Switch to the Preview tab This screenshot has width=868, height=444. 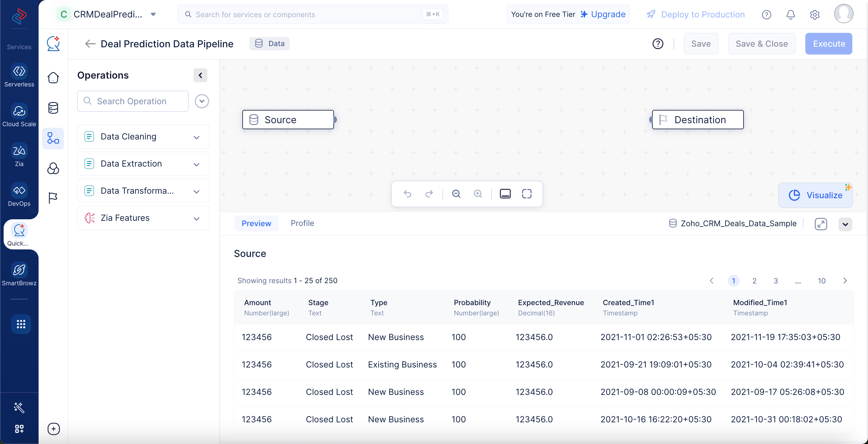tap(256, 223)
